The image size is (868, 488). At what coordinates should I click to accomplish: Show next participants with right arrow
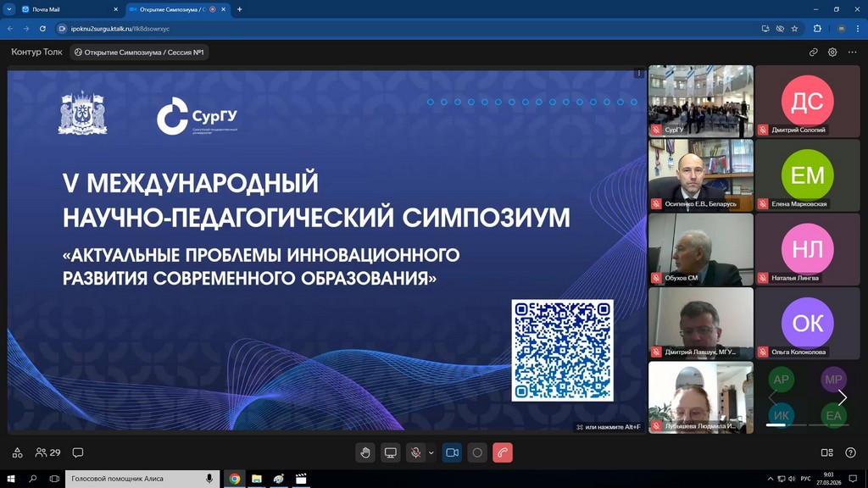tap(843, 397)
